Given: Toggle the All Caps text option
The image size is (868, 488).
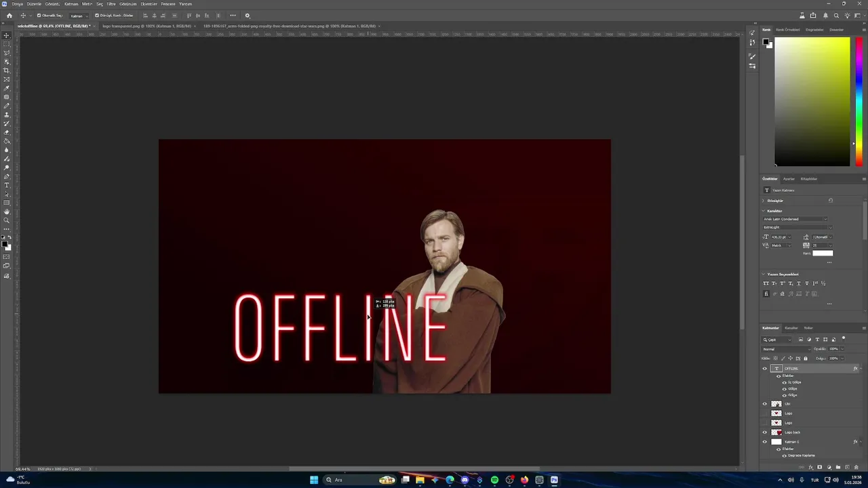Looking at the screenshot, I should coord(765,283).
